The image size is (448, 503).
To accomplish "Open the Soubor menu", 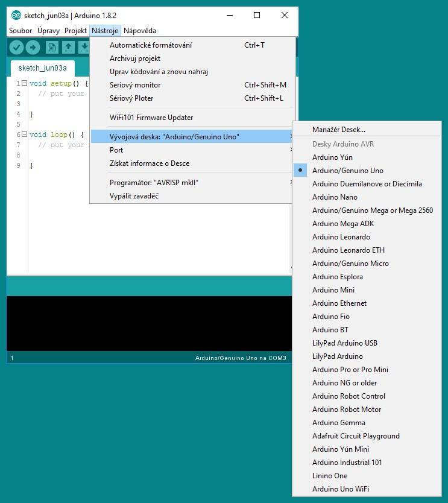I will pos(21,31).
